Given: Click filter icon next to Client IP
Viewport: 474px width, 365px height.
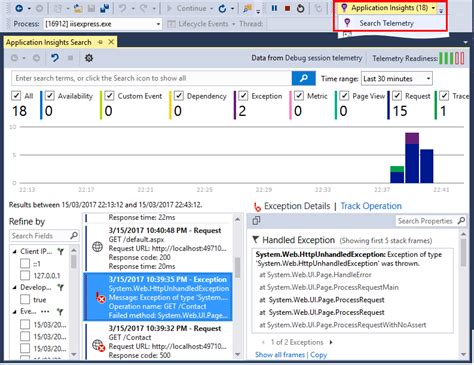Looking at the screenshot, I should click(x=60, y=251).
